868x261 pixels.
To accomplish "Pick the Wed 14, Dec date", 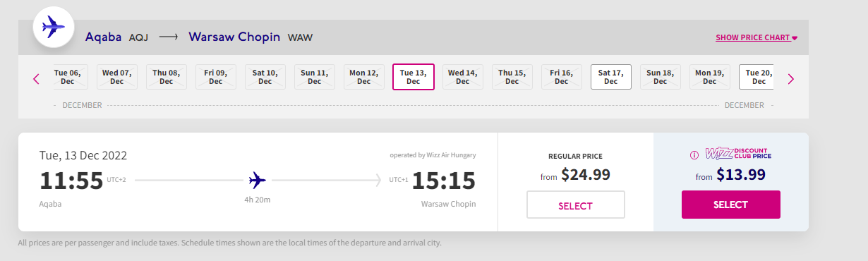I will tap(463, 77).
